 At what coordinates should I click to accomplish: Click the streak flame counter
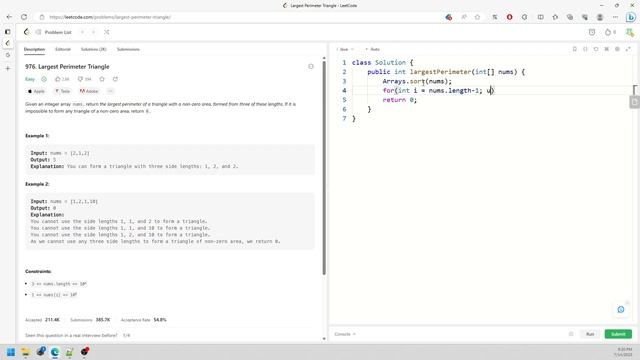[x=610, y=32]
